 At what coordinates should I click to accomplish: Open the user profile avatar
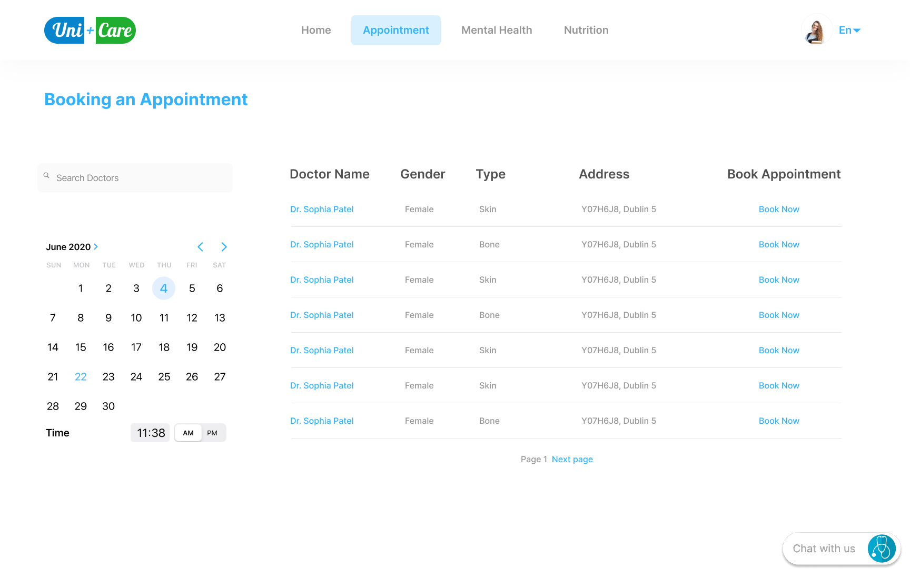[816, 29]
